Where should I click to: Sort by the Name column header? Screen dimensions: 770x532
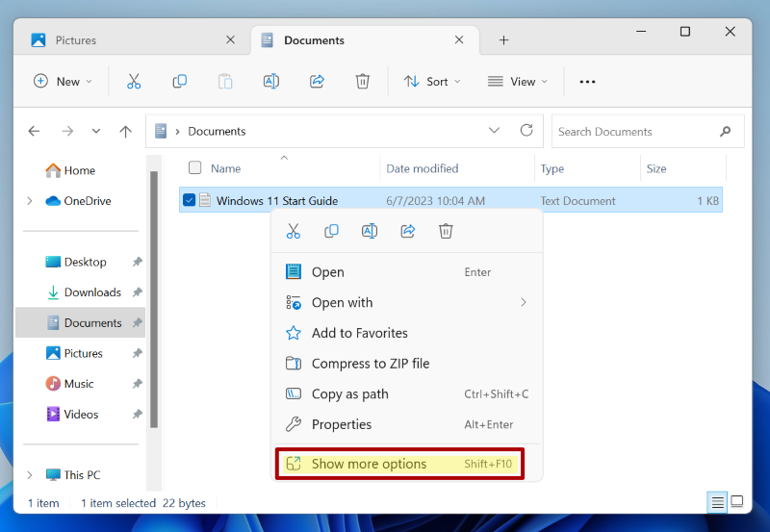tap(225, 168)
